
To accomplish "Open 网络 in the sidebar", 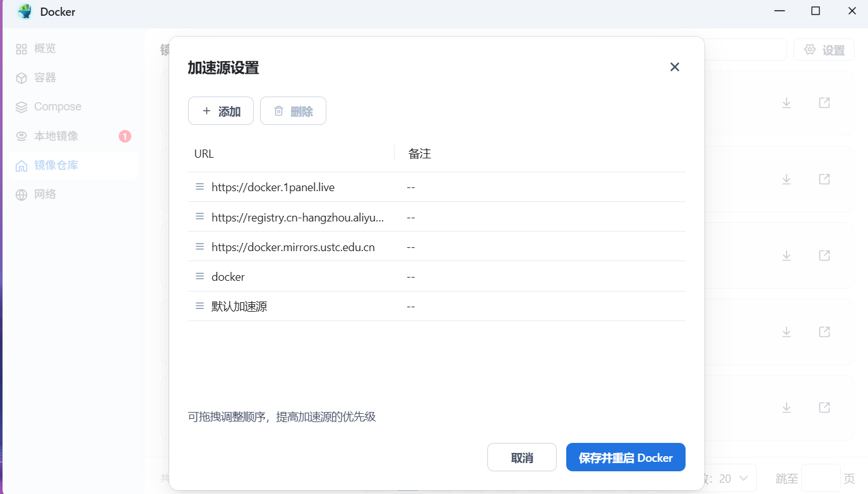I will coord(73,194).
